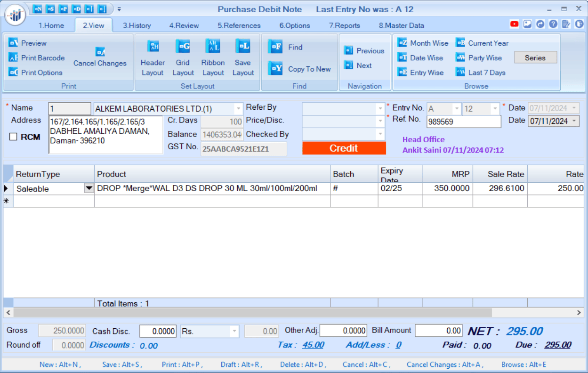The image size is (588, 373).
Task: Click the Preview print icon
Action: [13, 43]
